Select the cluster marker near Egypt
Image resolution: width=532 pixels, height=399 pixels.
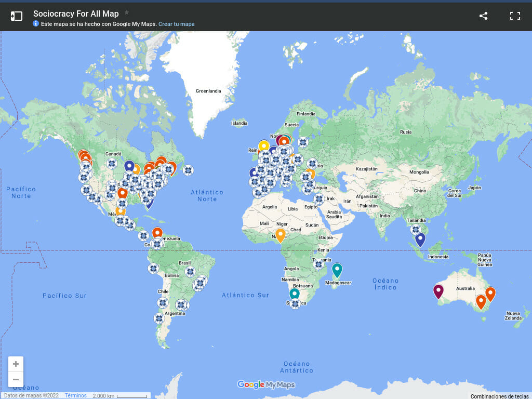coord(318,198)
